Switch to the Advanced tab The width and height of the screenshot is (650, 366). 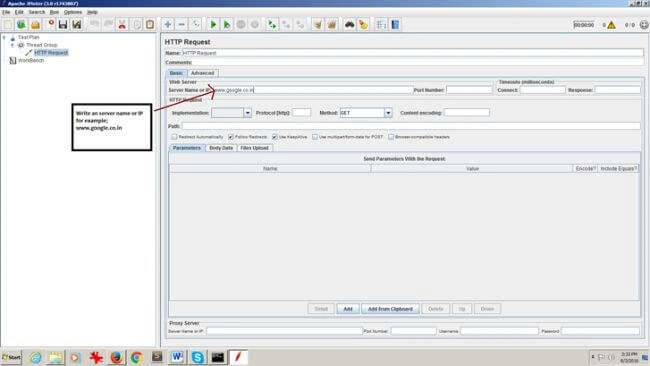[x=203, y=73]
